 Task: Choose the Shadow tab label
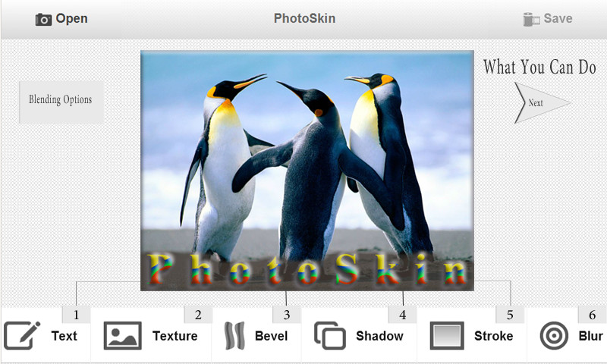pos(380,336)
